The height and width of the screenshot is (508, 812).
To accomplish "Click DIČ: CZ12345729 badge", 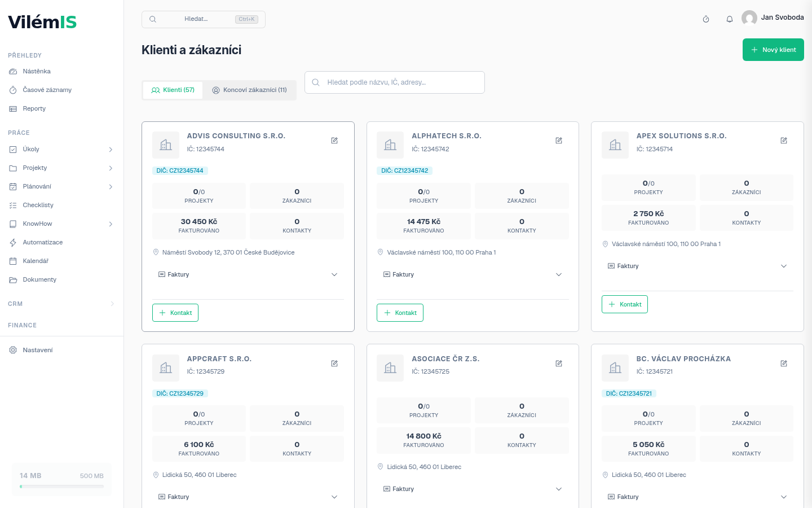I will [180, 393].
